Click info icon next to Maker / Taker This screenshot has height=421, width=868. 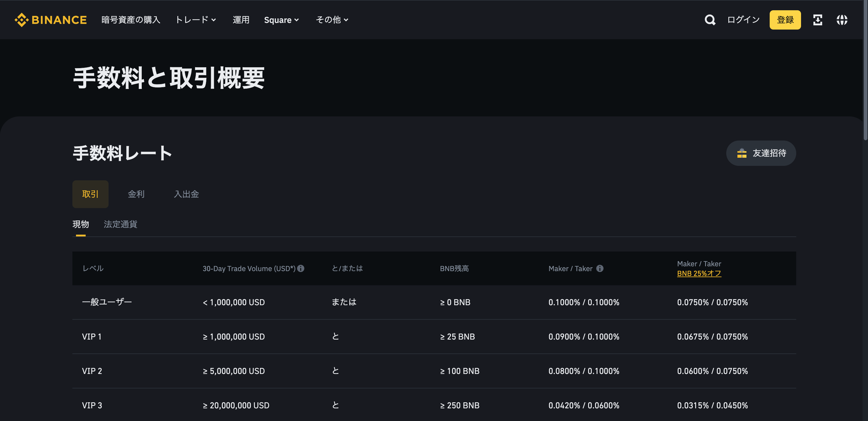pos(600,268)
